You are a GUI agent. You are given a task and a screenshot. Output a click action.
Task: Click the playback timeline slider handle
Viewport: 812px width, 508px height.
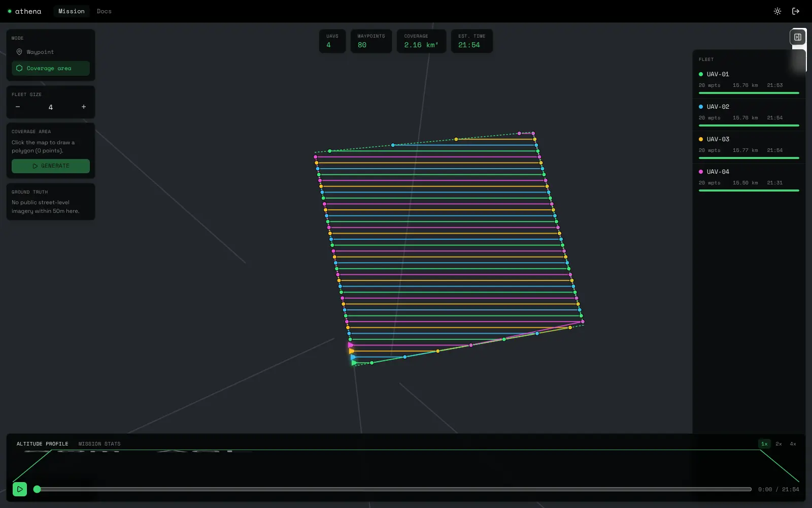(x=37, y=489)
